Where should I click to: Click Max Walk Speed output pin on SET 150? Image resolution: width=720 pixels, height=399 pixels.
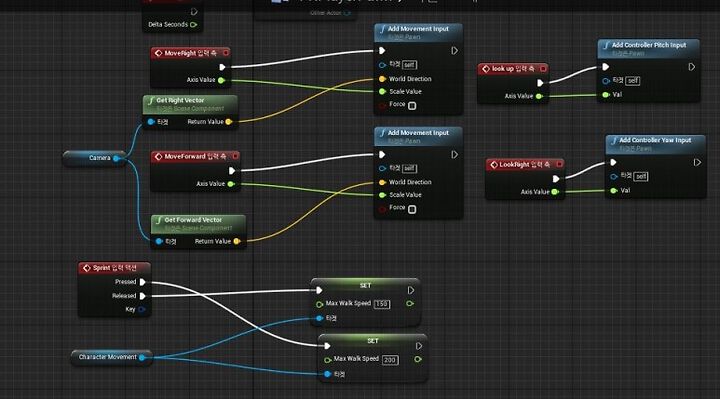410,303
